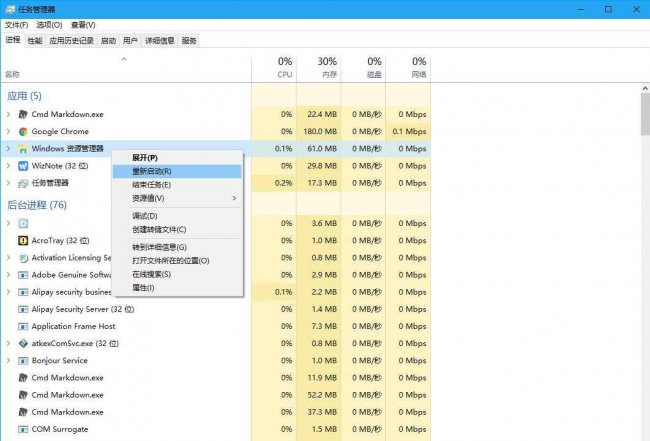The image size is (650, 441).
Task: Click the COM Surrogate icon
Action: (23, 429)
